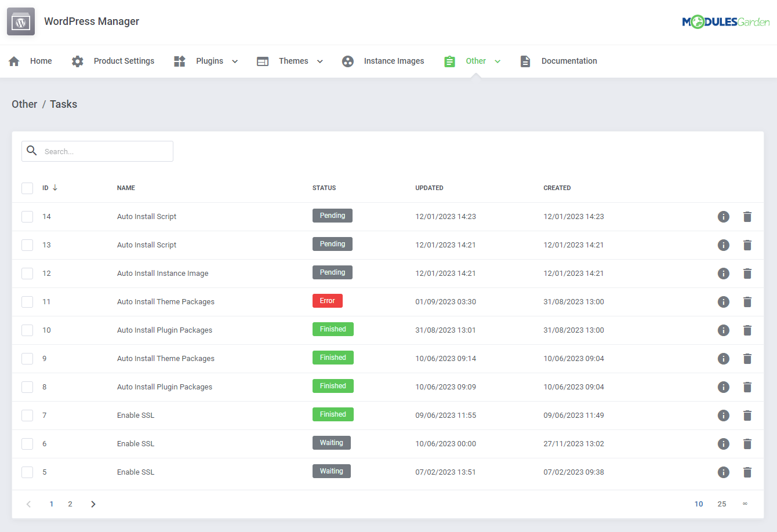Screen dimensions: 777x532
Task: Show info for task 12 Instance Image
Action: pos(724,274)
